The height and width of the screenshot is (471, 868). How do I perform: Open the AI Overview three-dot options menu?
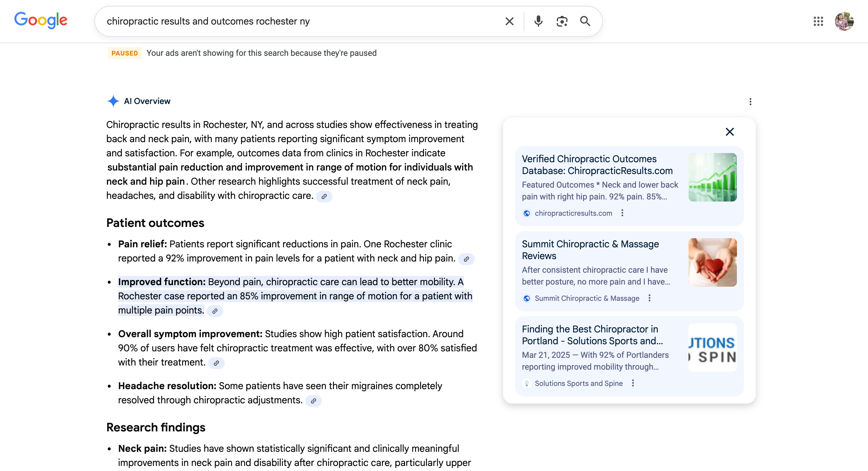pyautogui.click(x=750, y=101)
